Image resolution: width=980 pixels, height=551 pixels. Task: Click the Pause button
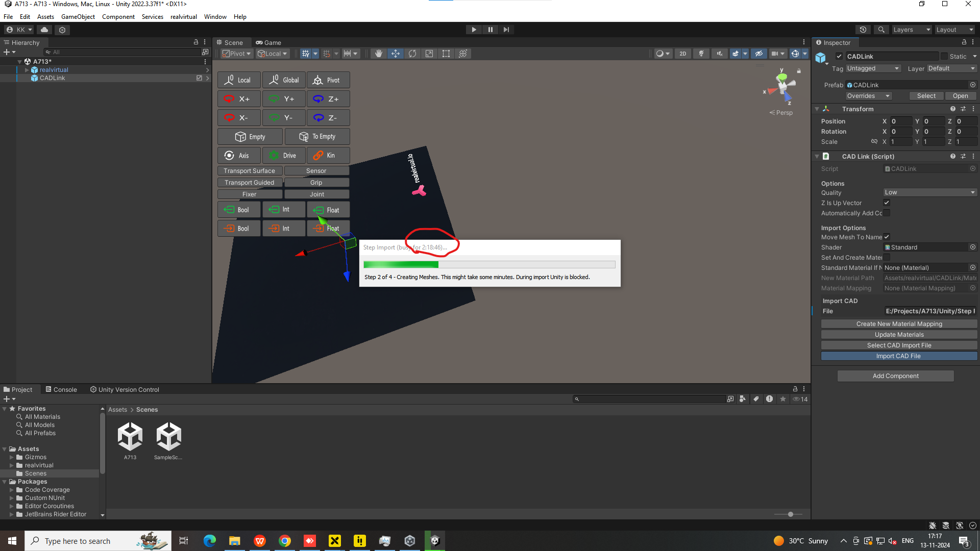pyautogui.click(x=490, y=30)
